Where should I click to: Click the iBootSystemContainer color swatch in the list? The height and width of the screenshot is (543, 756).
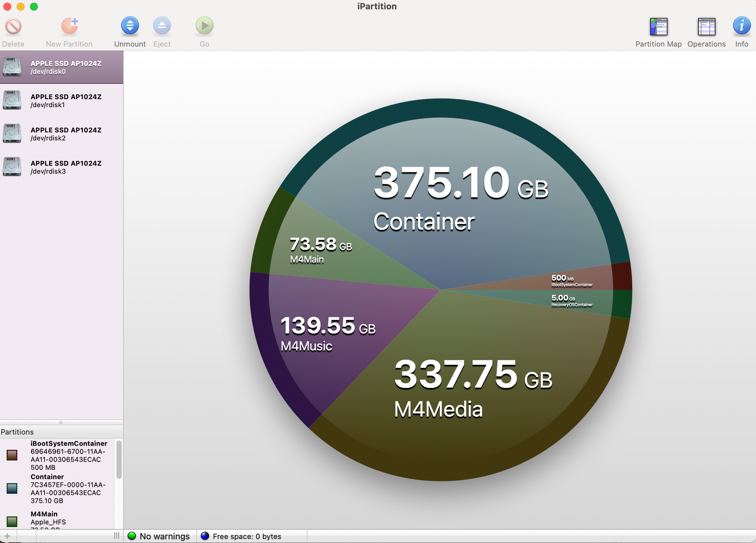(x=12, y=455)
